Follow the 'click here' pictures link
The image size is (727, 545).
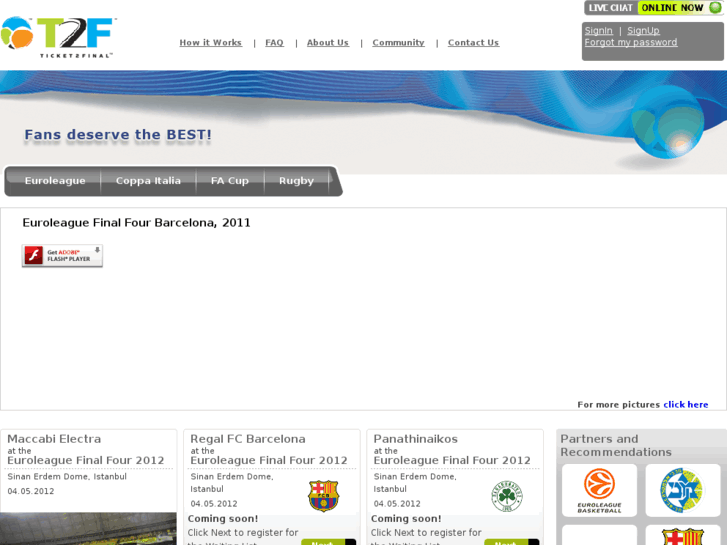point(685,404)
